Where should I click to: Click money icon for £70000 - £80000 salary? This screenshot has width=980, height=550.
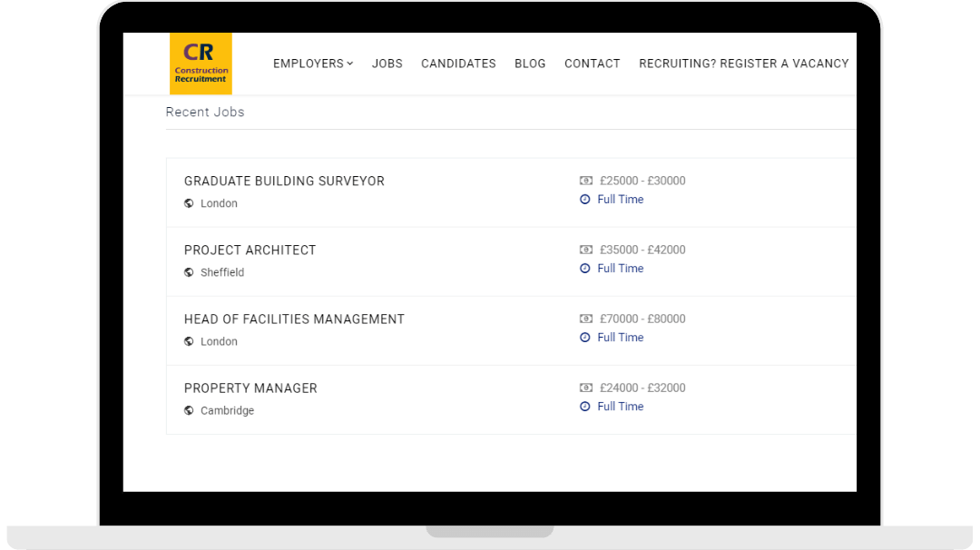(585, 319)
